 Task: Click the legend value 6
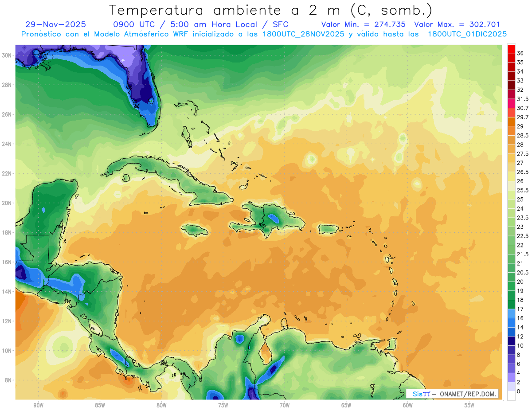(519, 364)
